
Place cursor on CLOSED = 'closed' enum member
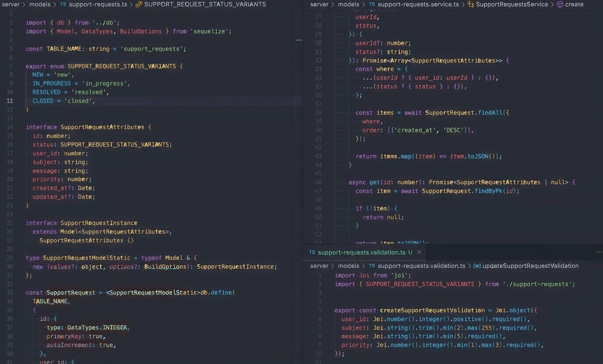point(64,101)
